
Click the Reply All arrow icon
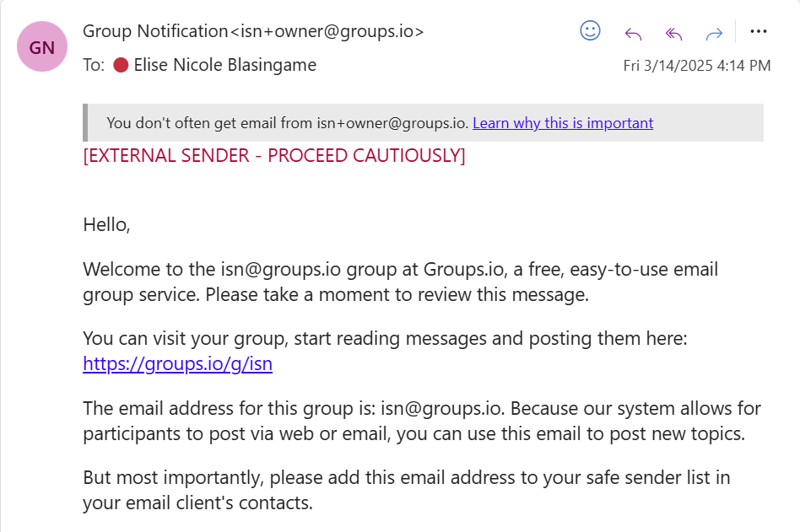pos(673,33)
